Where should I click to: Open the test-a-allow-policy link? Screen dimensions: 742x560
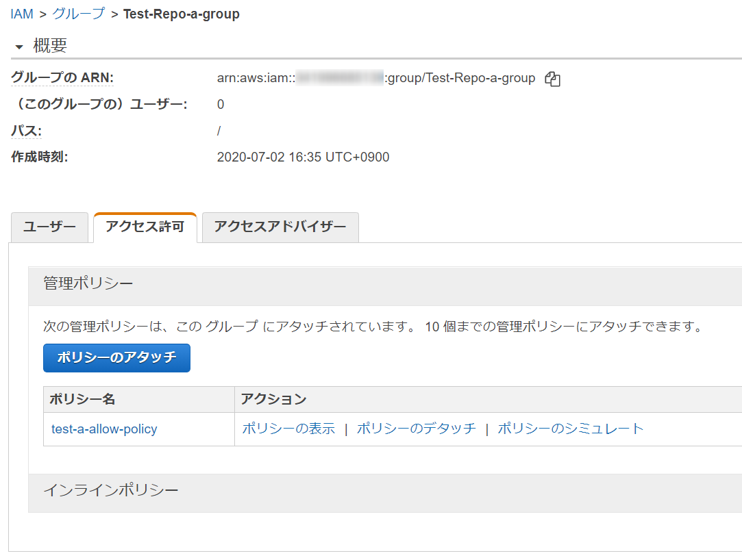coord(104,429)
